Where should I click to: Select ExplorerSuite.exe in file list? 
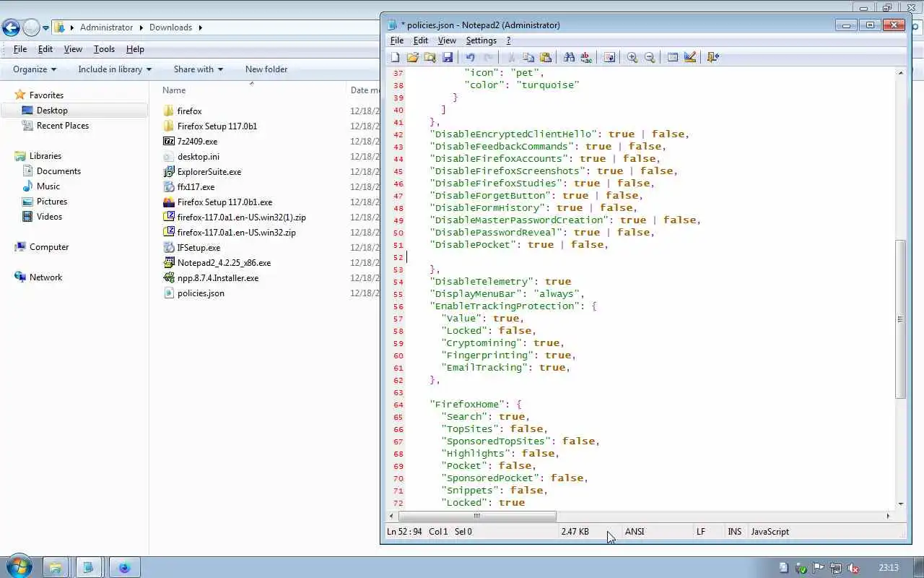tap(209, 172)
